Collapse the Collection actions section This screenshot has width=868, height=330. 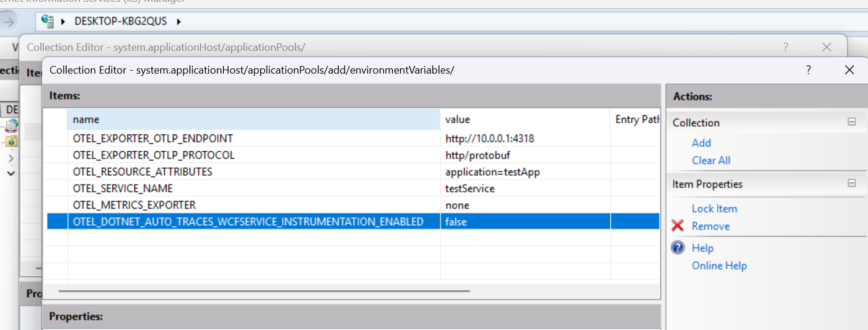[852, 122]
